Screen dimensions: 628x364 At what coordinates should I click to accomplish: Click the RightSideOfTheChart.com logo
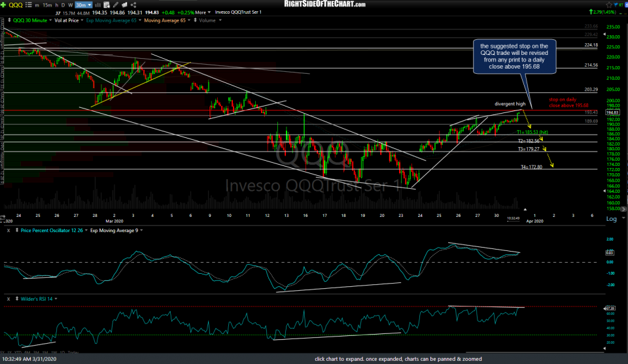click(x=325, y=4)
